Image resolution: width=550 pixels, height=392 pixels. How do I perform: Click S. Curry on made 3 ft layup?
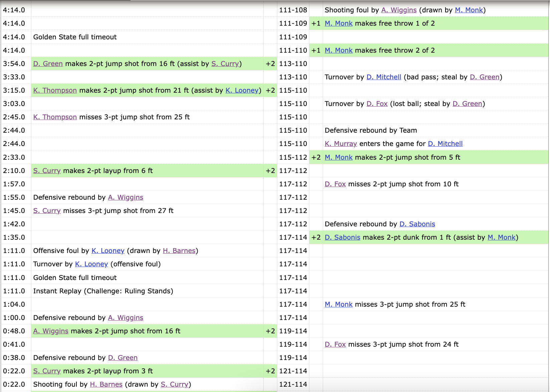point(47,371)
